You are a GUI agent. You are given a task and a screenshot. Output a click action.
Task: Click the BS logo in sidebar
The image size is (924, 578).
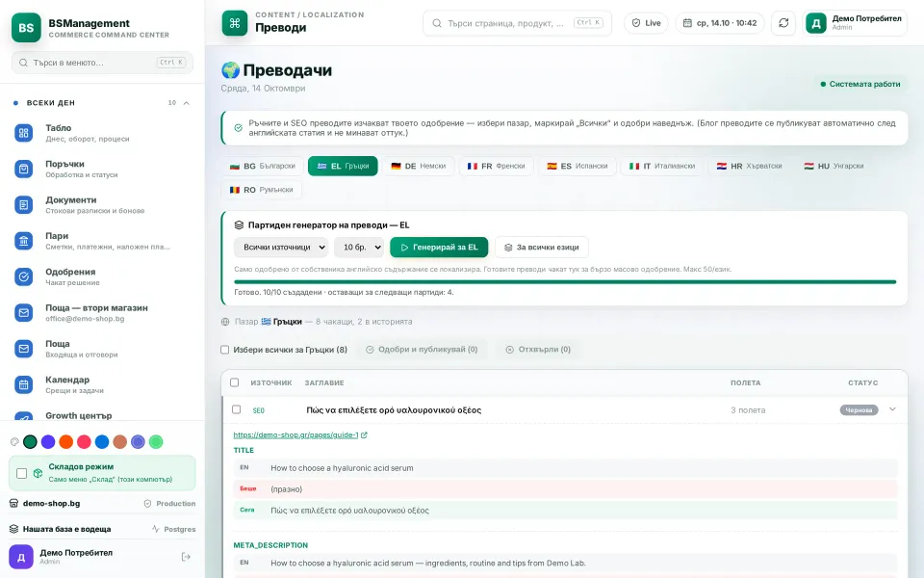(x=26, y=28)
